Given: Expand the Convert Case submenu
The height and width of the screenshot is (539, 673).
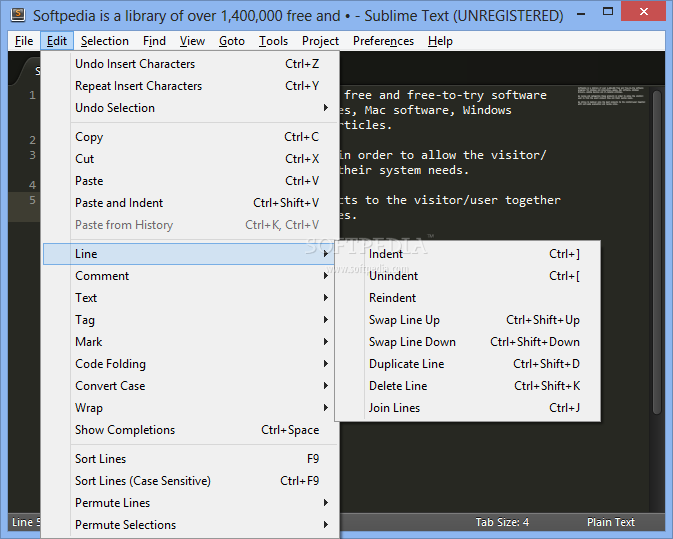Looking at the screenshot, I should point(191,386).
